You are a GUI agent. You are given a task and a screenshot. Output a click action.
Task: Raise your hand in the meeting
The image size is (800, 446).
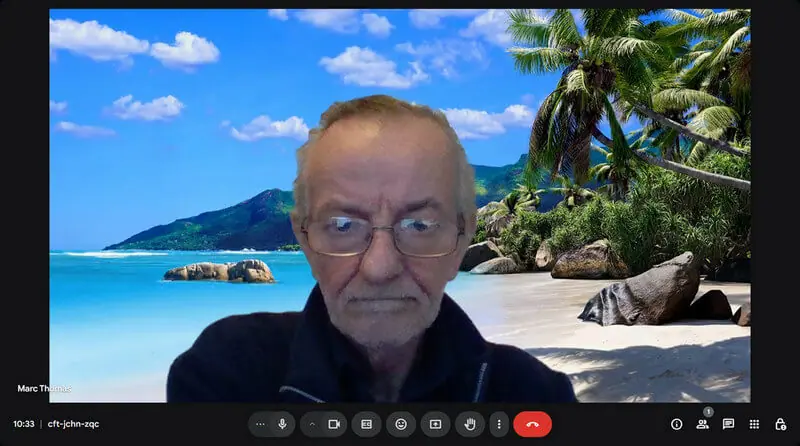[470, 424]
